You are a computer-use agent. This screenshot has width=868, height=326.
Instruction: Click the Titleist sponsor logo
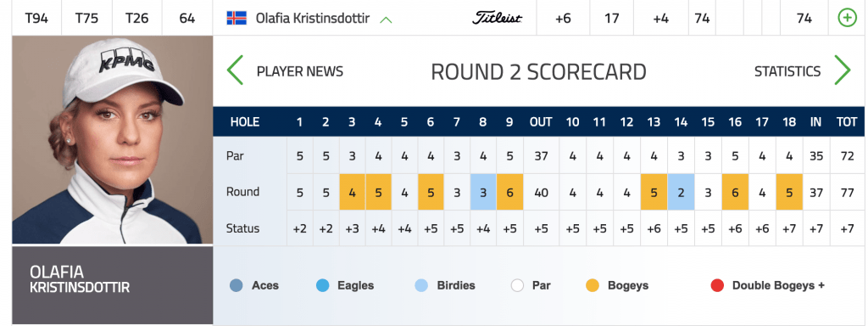(497, 19)
